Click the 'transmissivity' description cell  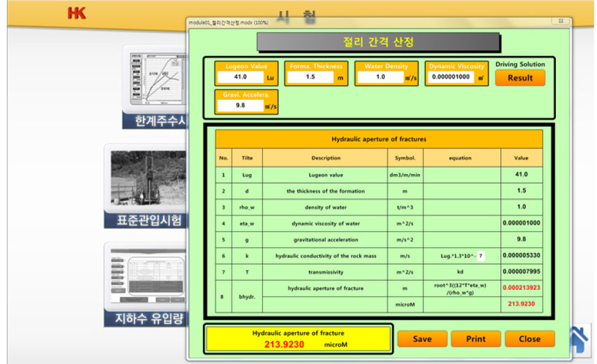(325, 272)
